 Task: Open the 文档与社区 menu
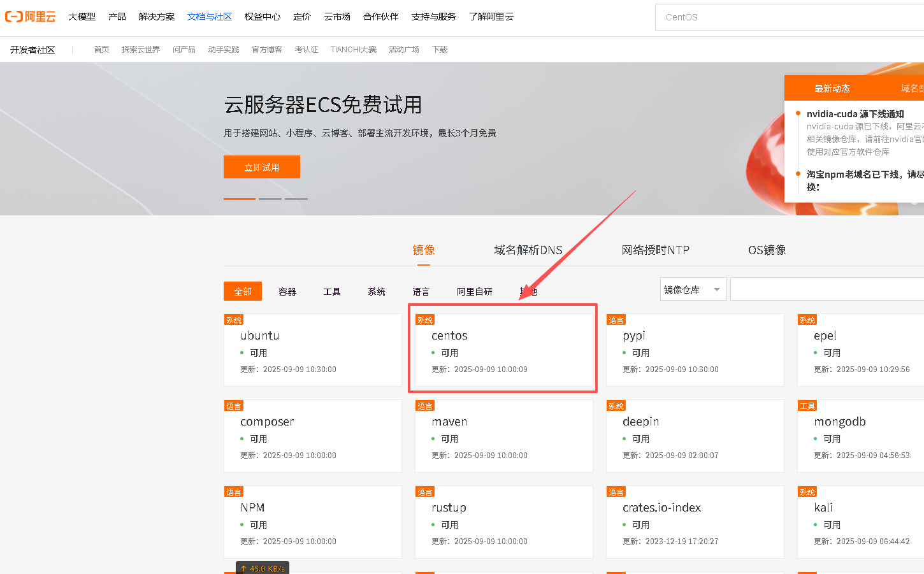210,17
